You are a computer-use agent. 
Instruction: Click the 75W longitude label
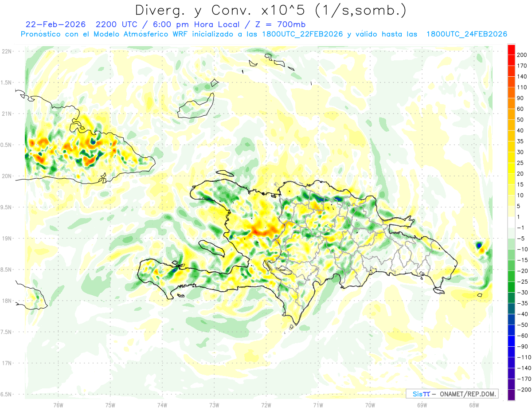[x=110, y=405]
